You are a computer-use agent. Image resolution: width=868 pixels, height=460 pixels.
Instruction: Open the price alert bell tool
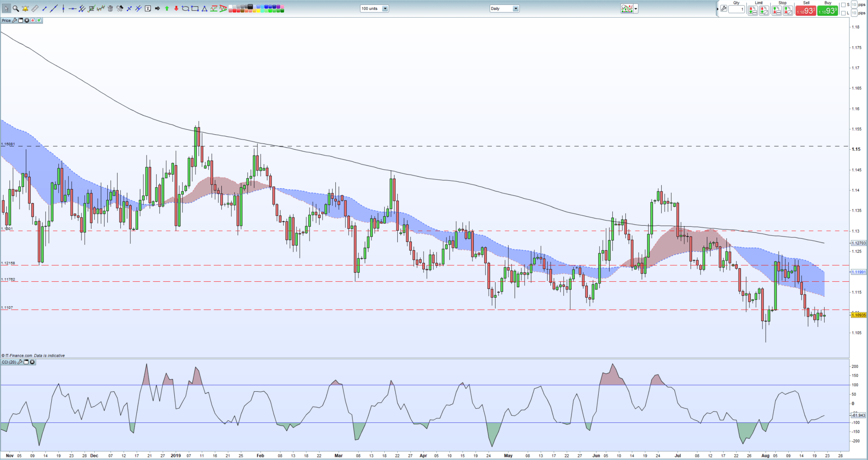click(x=25, y=9)
